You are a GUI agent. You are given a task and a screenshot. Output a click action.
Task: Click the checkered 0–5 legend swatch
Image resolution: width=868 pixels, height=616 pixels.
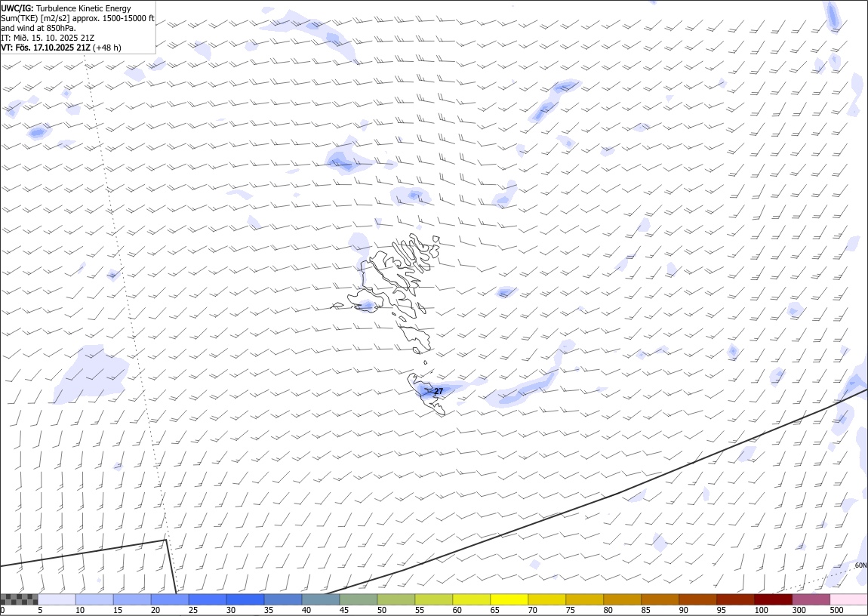click(20, 599)
